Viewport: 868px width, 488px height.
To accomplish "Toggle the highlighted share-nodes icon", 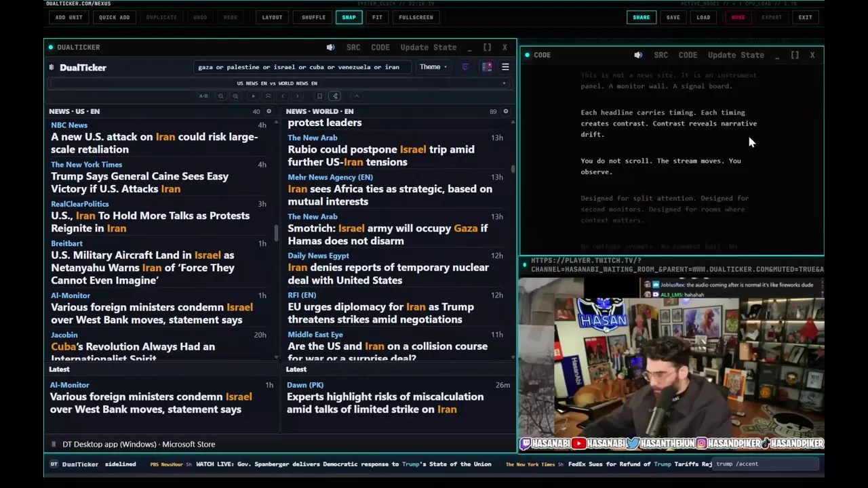I will 335,96.
